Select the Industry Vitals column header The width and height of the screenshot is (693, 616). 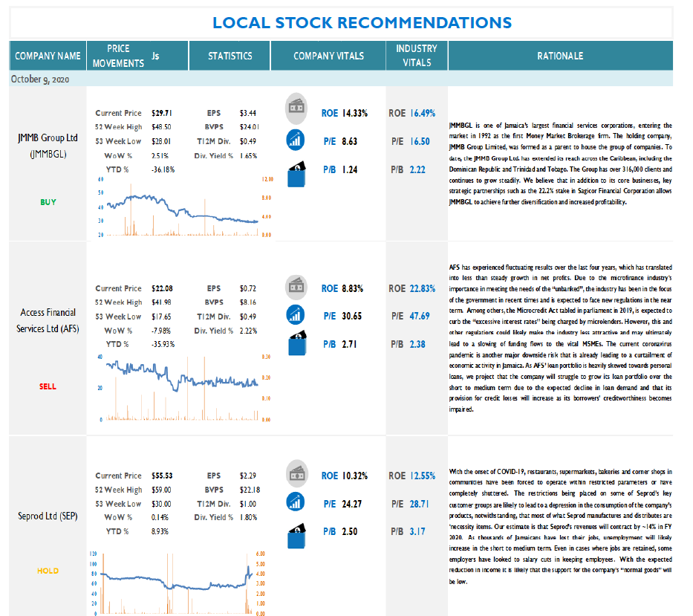417,56
